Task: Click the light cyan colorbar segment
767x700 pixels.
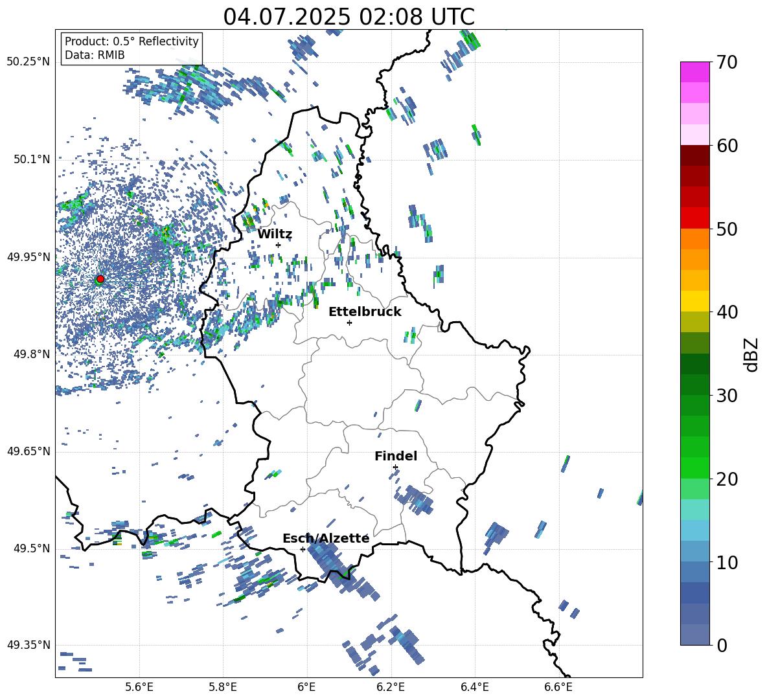Action: tap(694, 510)
